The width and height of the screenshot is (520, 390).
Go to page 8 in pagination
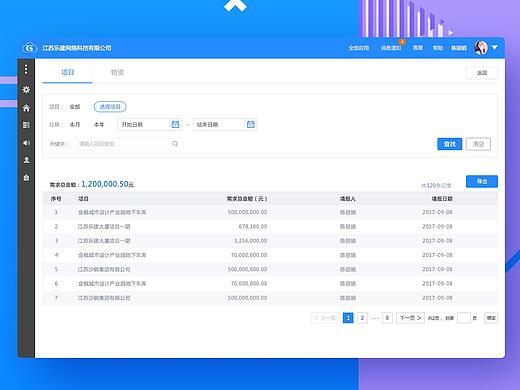pos(387,318)
